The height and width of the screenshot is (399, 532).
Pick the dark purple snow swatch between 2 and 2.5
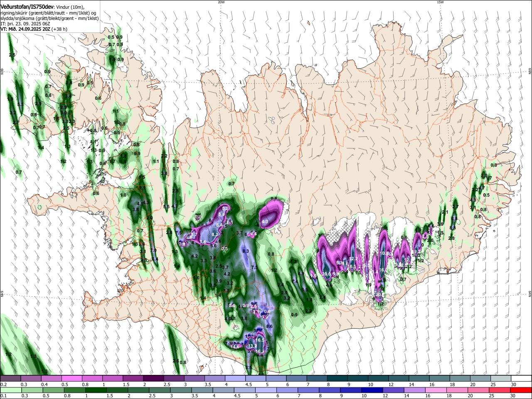pos(153,378)
